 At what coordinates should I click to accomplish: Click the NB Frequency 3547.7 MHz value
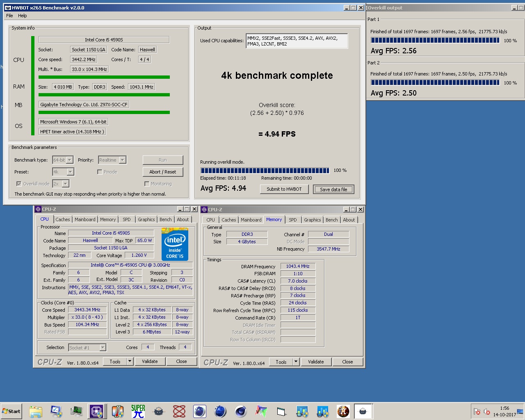pyautogui.click(x=329, y=249)
